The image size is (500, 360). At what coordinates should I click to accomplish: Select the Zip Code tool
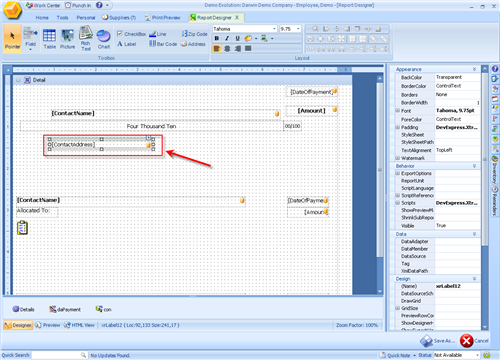(194, 34)
